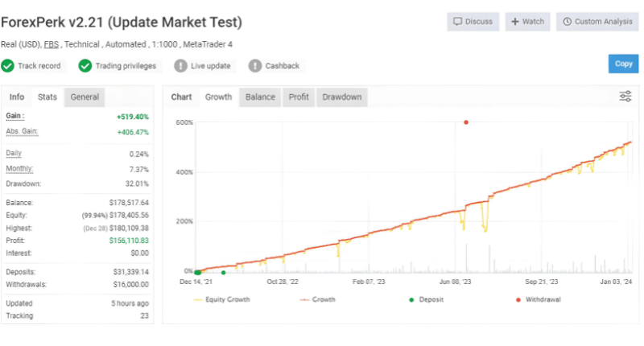
Task: Open the FBS broker link
Action: pos(52,44)
